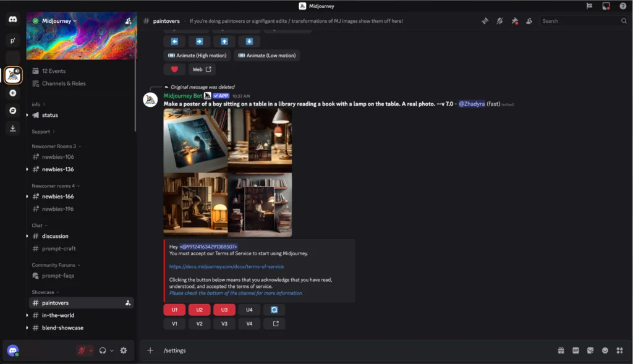Click the Add a Server plus icon

pyautogui.click(x=13, y=93)
